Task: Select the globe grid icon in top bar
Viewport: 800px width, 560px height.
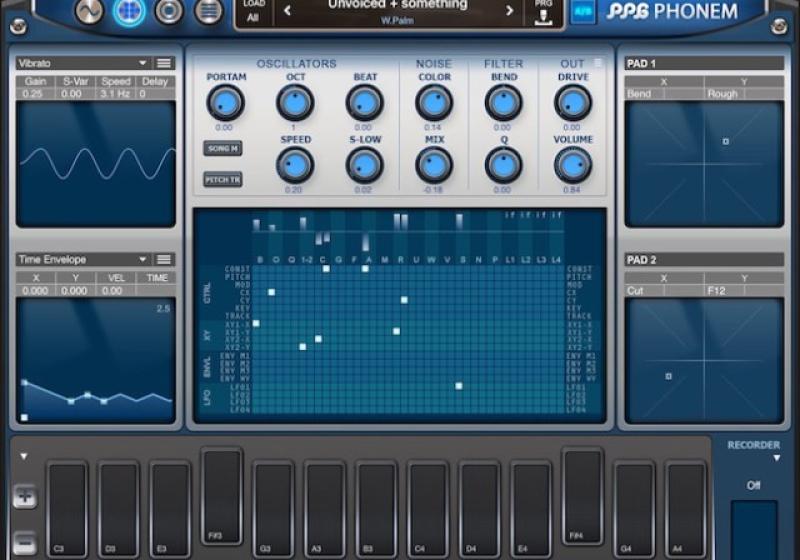Action: click(x=129, y=11)
